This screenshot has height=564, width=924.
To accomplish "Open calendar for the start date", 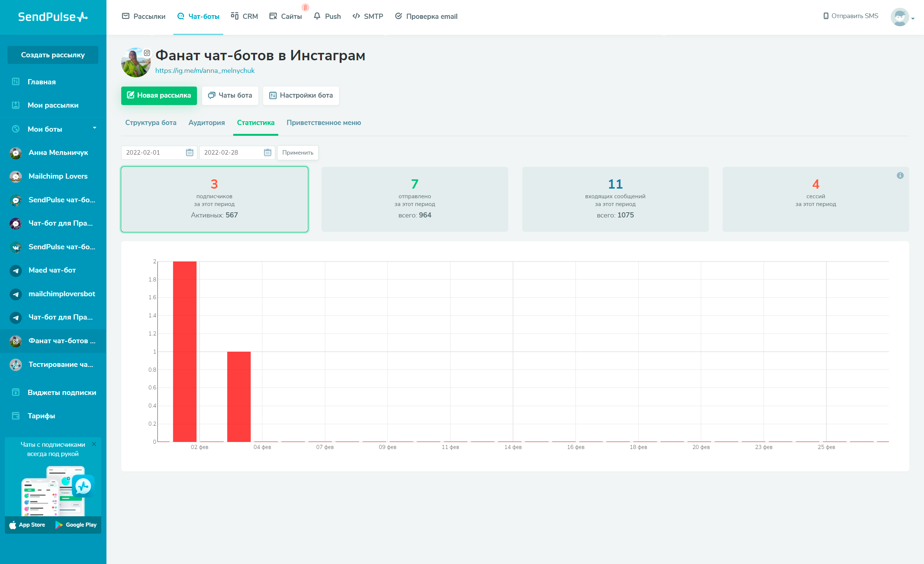I will tap(190, 153).
